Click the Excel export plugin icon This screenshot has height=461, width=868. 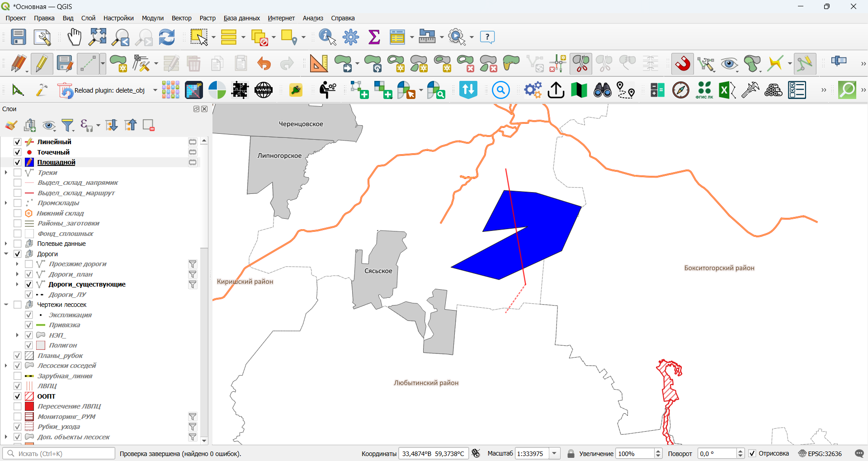click(x=727, y=90)
